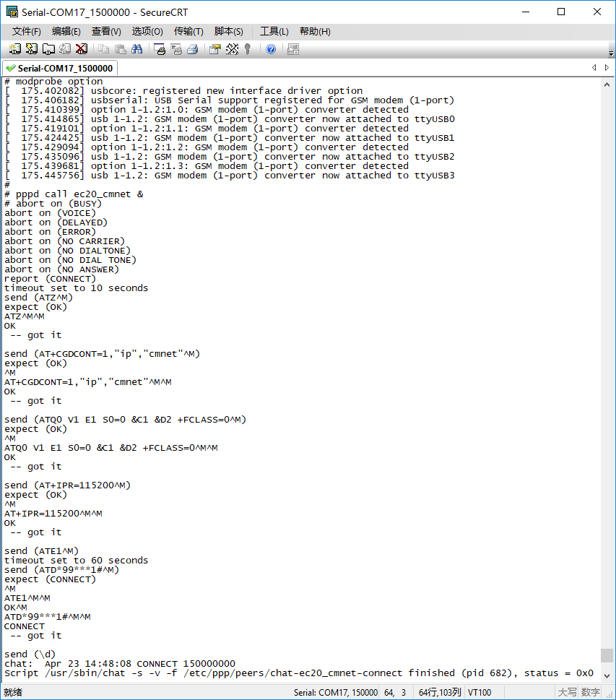Screen dimensions: 616x700
Task: Open the 查看(V) menu
Action: point(106,31)
